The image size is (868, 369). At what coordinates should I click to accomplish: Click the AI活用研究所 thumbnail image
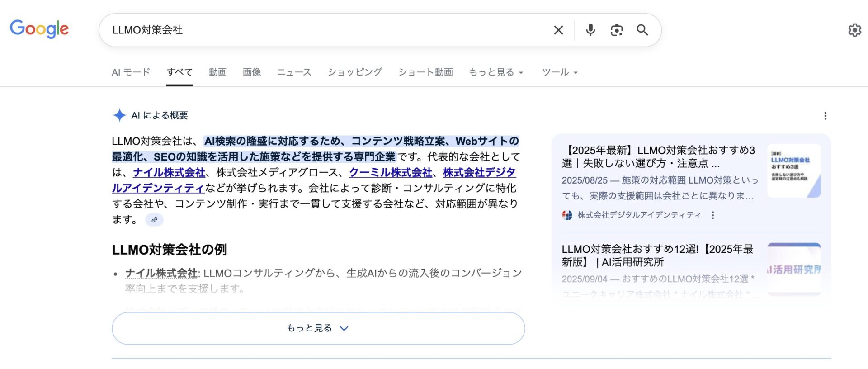click(794, 270)
